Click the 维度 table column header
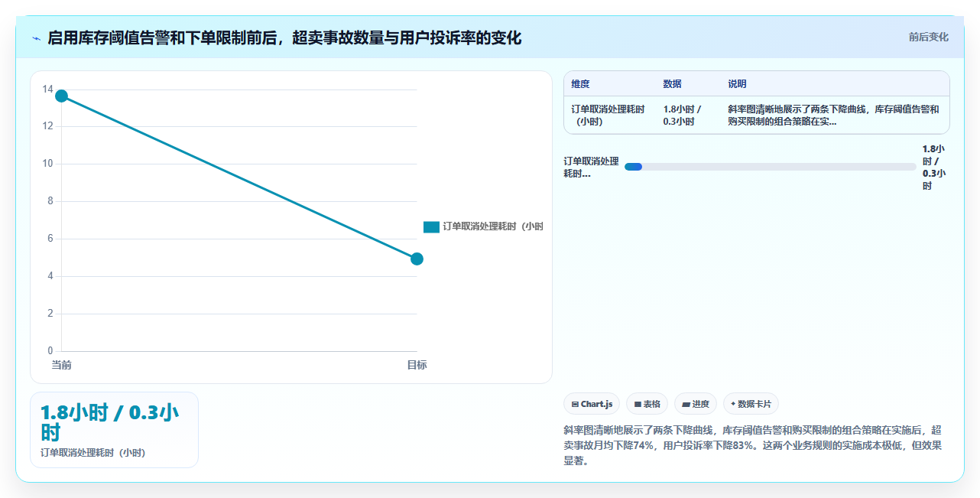 [x=580, y=84]
